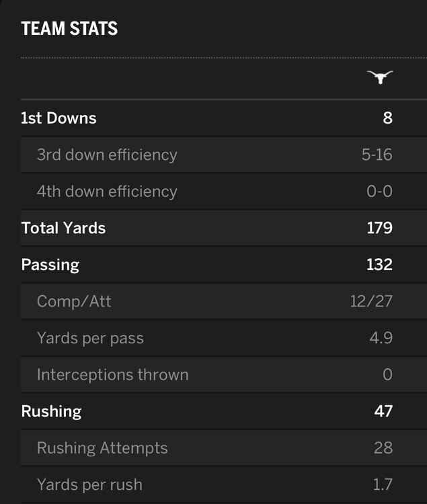Select the Yards per rush label
The width and height of the screenshot is (427, 504).
89,485
